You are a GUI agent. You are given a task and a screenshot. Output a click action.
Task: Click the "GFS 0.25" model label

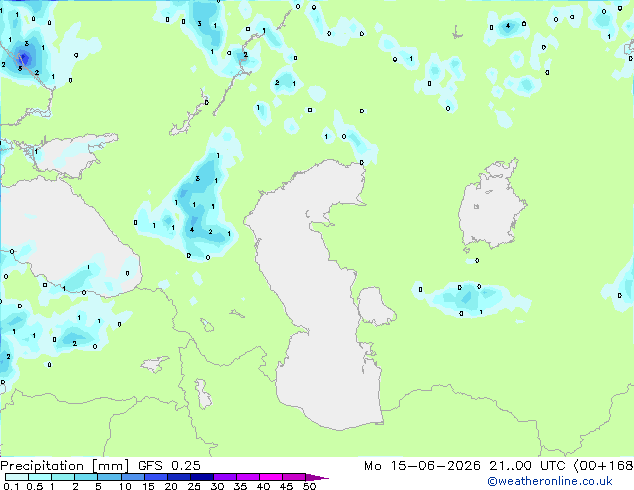pyautogui.click(x=169, y=466)
